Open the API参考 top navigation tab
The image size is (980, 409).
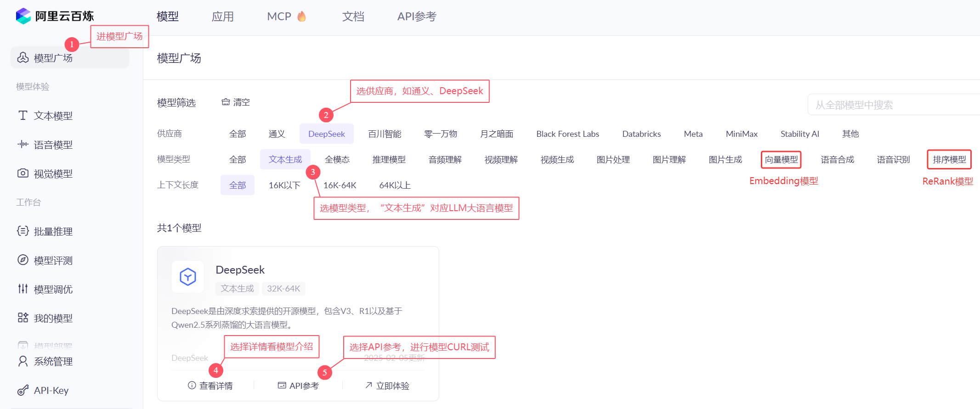tap(417, 17)
